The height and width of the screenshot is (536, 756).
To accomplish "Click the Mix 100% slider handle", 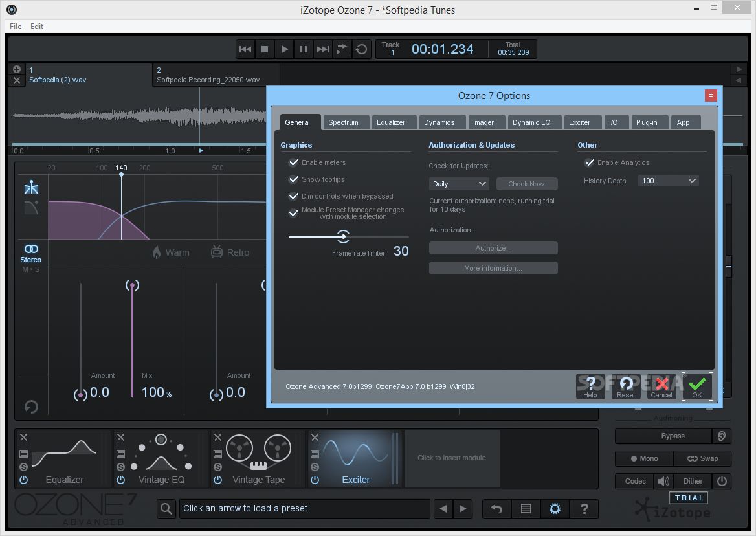I will pos(132,285).
